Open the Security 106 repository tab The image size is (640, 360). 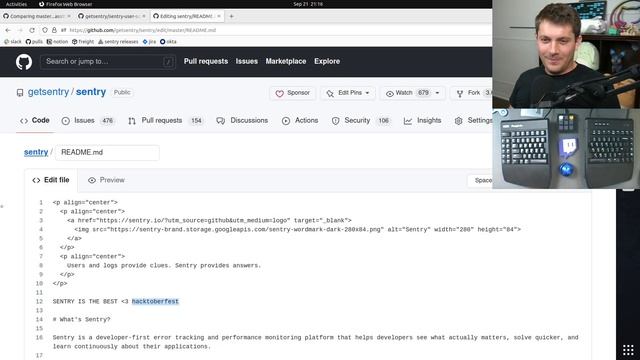point(361,120)
